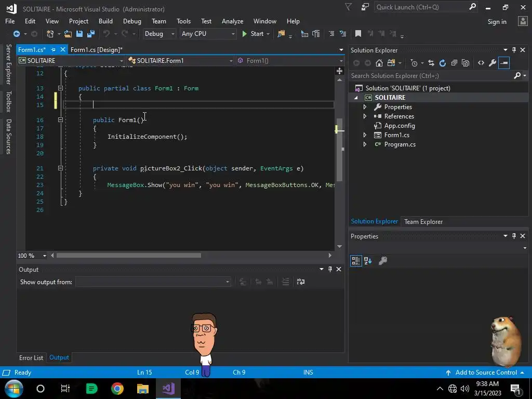This screenshot has width=532, height=399.
Task: Click the notifications filter funnel icon
Action: [348, 7]
